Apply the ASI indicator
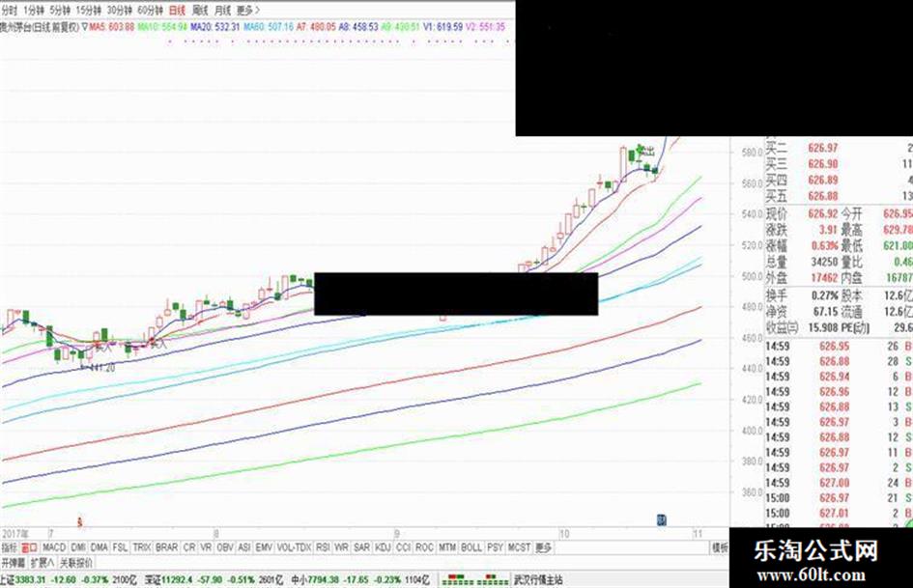This screenshot has height=588, width=913. pos(244,547)
